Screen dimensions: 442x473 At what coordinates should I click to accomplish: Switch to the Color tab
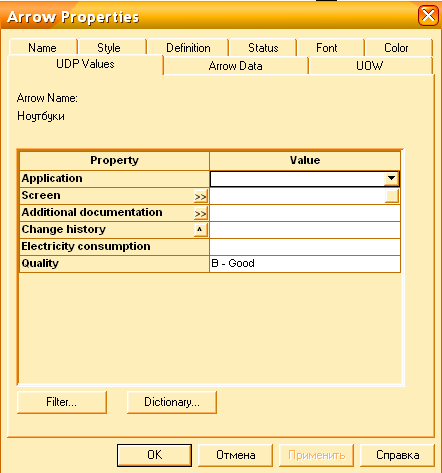399,47
